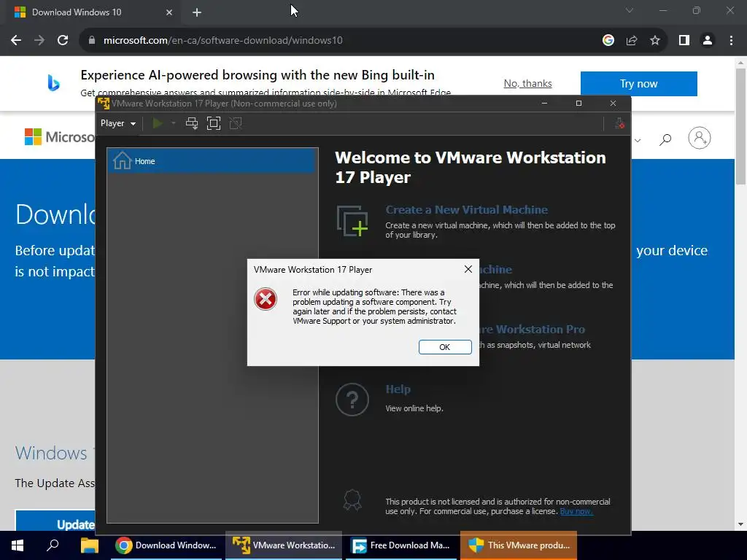Screen dimensions: 747x560
Task: Go back in Chrome browser
Action: coord(16,41)
